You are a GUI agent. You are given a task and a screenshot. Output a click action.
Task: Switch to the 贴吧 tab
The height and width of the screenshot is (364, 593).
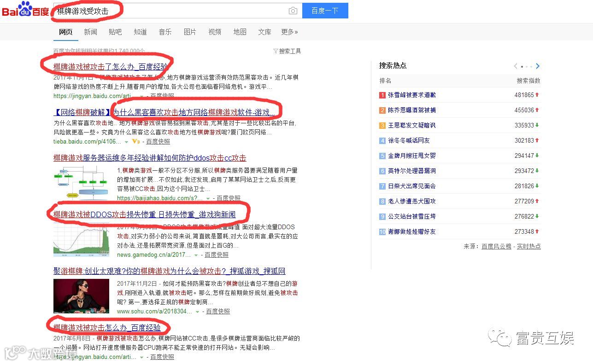tap(115, 32)
